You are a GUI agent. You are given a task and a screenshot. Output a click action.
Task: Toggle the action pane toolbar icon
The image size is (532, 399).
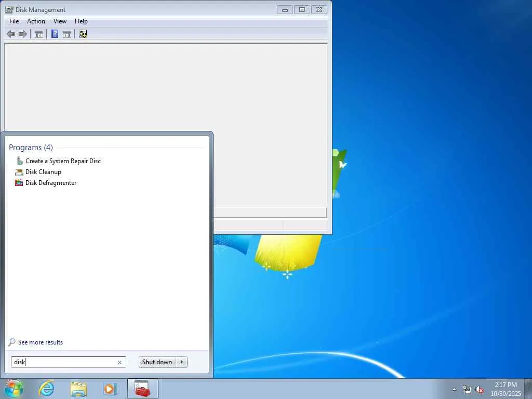coord(67,34)
